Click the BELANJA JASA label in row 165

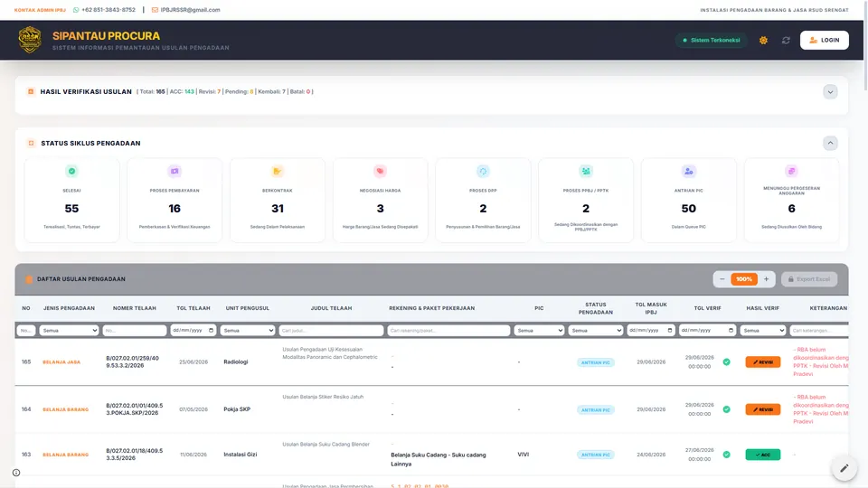click(x=61, y=361)
